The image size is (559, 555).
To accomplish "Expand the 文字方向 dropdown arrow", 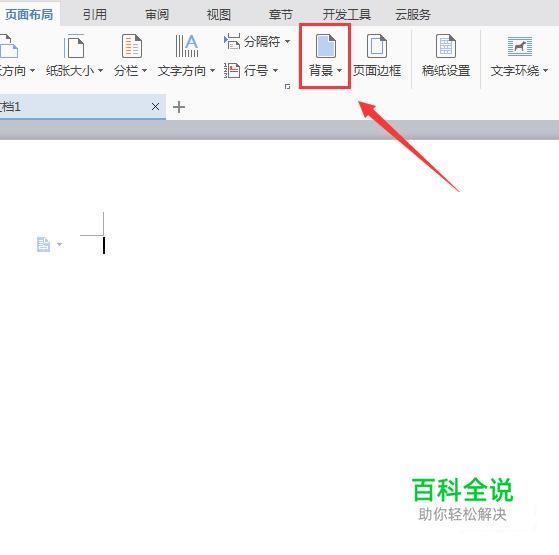I will (x=212, y=71).
